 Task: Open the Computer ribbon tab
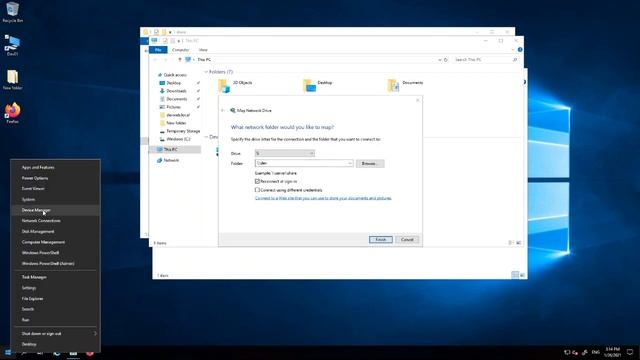tap(180, 50)
